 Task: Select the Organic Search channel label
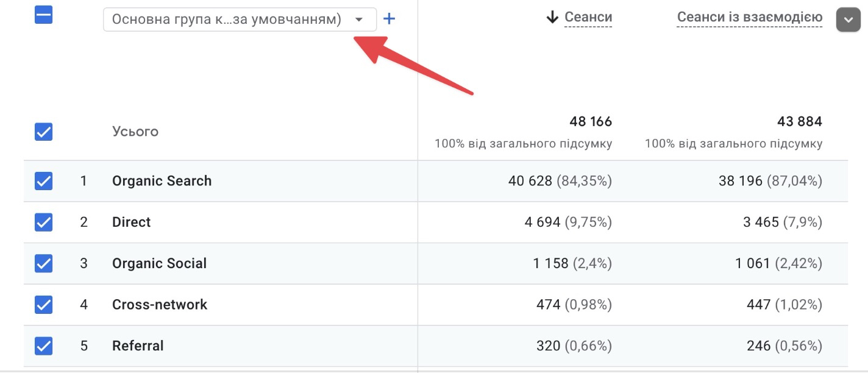(162, 180)
